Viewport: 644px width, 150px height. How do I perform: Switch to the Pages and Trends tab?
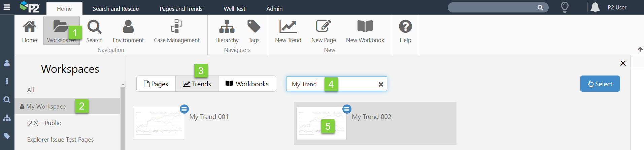click(181, 9)
